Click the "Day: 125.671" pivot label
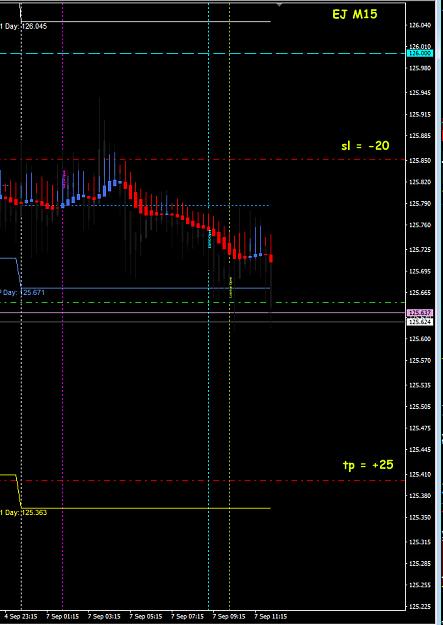The height and width of the screenshot is (625, 443). [22, 293]
